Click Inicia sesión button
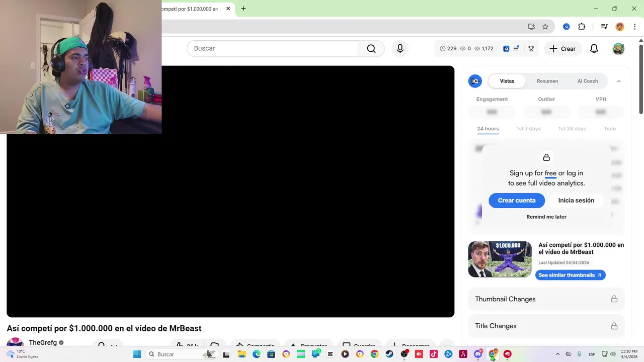This screenshot has width=644, height=362. coord(576,200)
